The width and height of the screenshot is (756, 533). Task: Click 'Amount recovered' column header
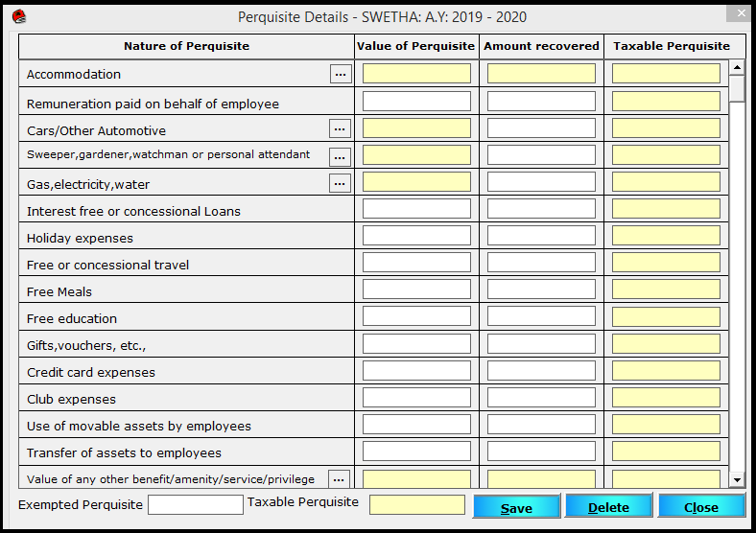[541, 46]
